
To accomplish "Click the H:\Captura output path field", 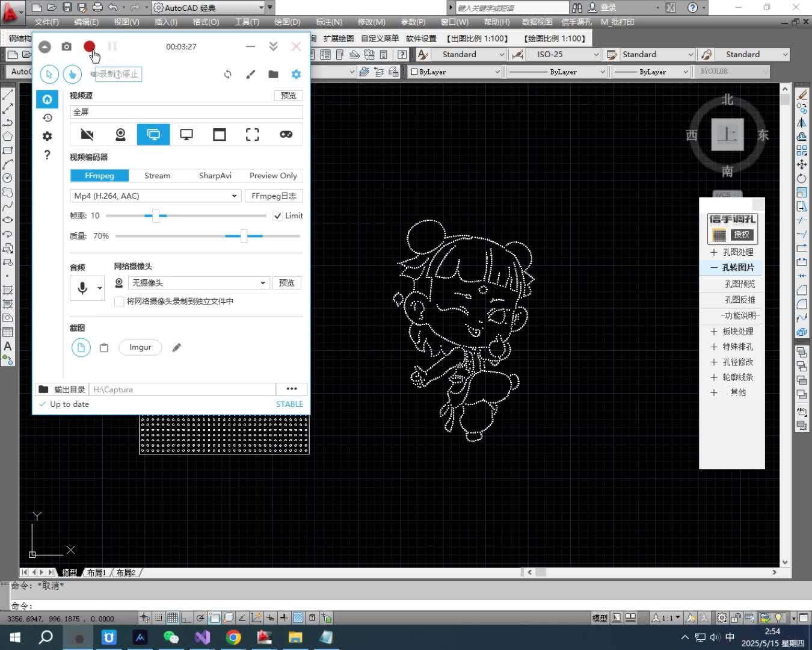I will [182, 389].
